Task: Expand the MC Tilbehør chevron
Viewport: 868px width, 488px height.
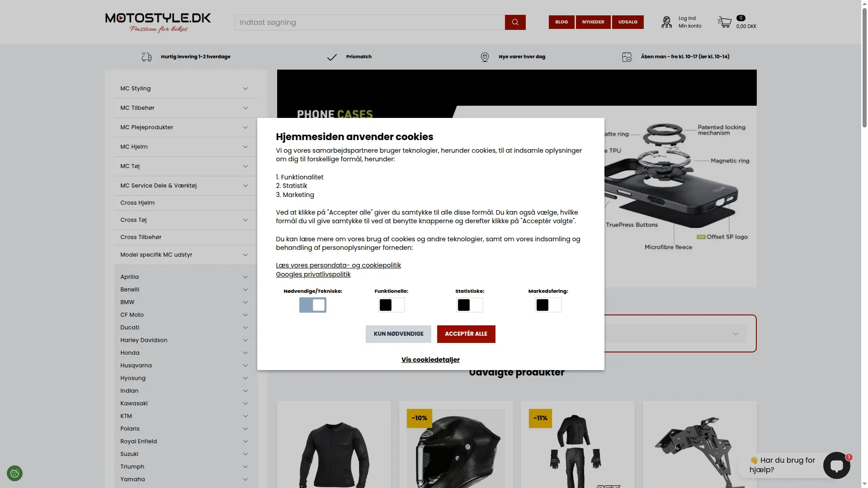Action: pyautogui.click(x=245, y=108)
